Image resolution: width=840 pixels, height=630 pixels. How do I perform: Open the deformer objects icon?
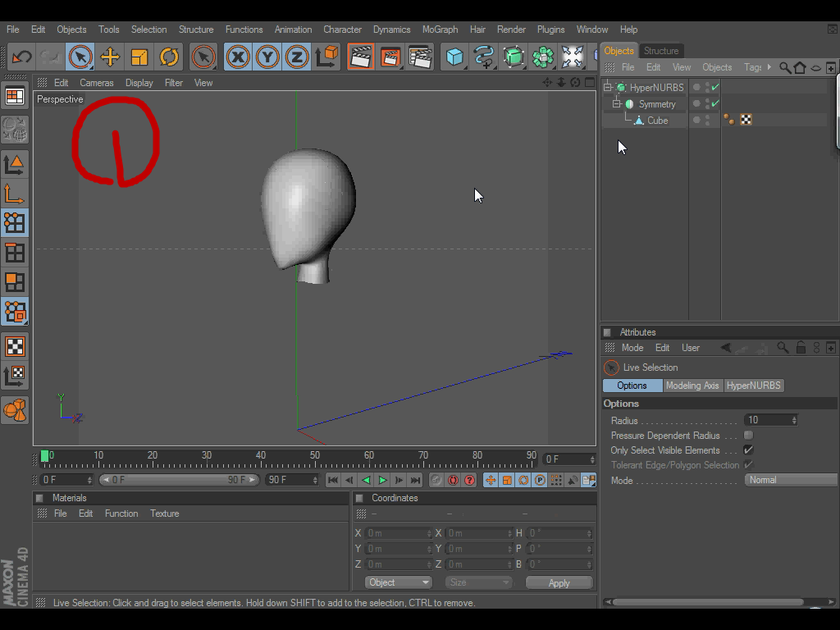point(572,57)
